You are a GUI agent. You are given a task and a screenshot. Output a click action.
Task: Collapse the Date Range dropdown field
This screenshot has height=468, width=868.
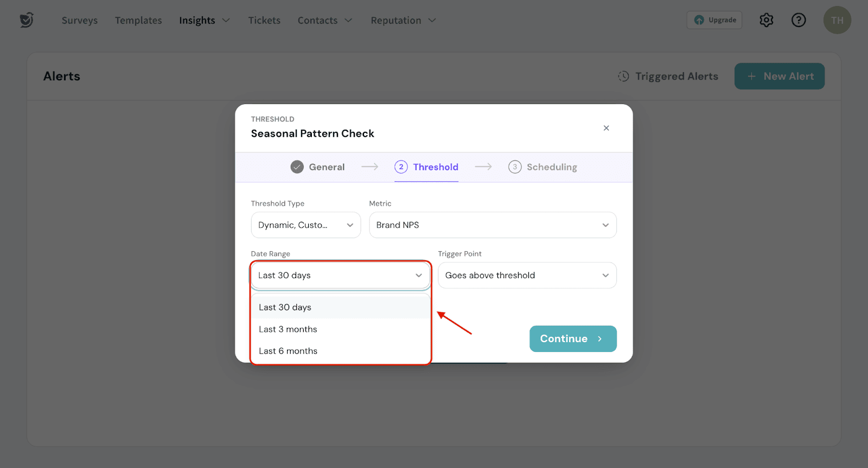(x=340, y=275)
